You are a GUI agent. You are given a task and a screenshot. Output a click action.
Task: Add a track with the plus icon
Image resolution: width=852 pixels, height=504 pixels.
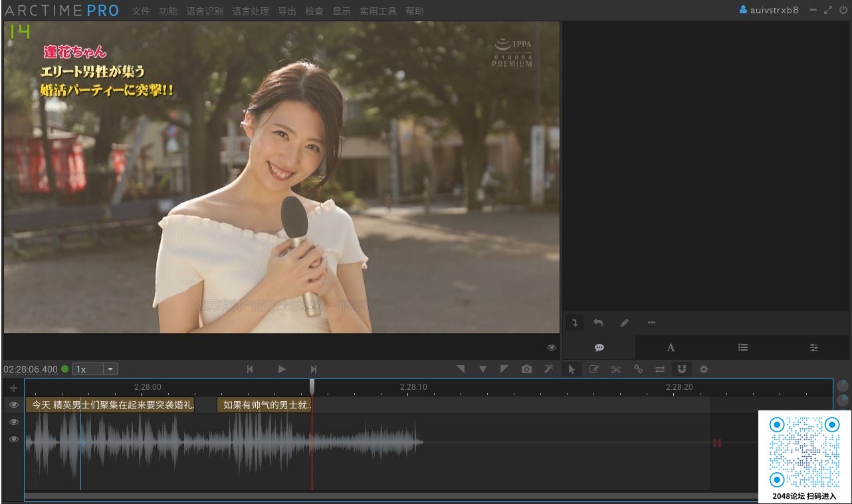click(x=13, y=388)
